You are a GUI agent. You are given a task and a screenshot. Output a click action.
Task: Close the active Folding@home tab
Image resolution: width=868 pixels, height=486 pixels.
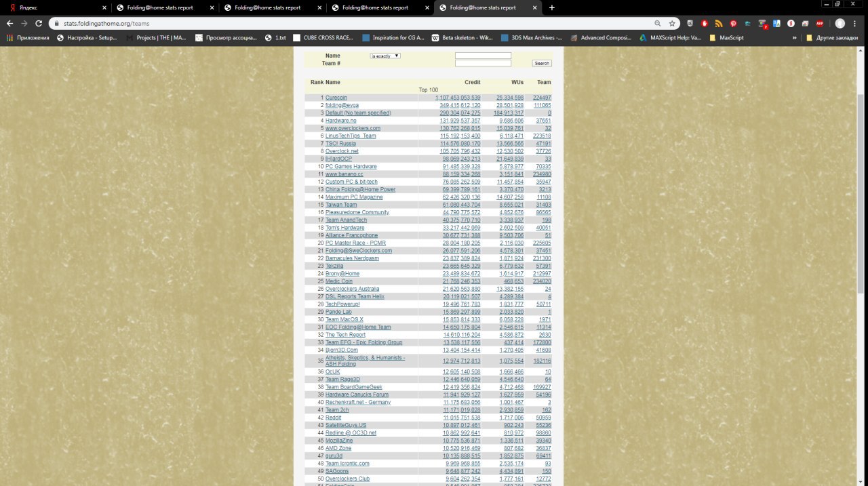coord(535,7)
